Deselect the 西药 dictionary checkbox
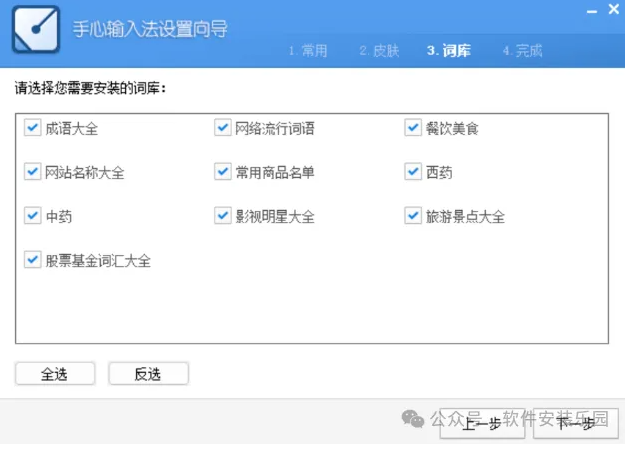The height and width of the screenshot is (451, 625). click(413, 172)
